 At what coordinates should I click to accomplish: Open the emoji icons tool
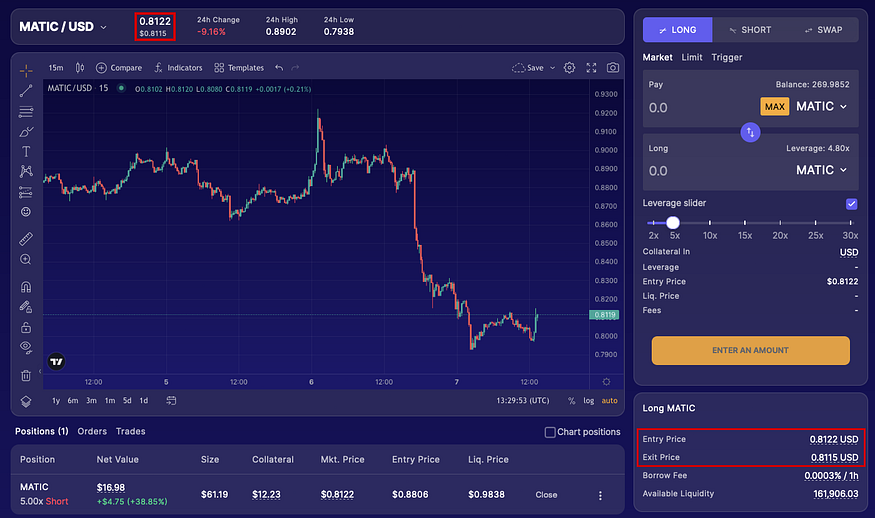coord(26,212)
